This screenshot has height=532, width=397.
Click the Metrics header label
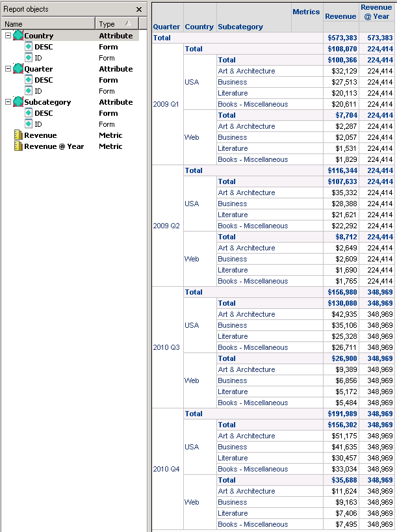pos(306,12)
